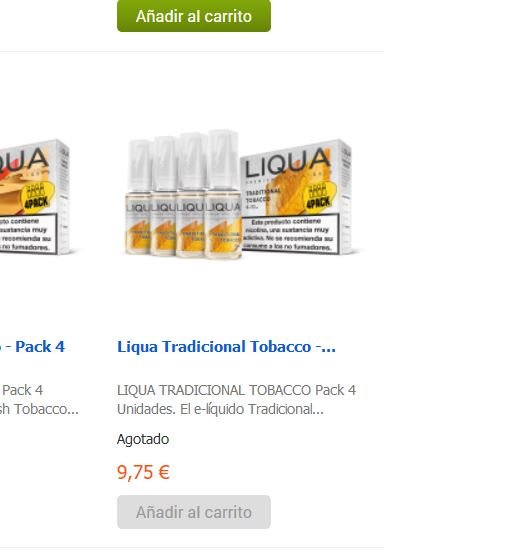This screenshot has height=557, width=528.
Task: Select the tallest bottle beside the box
Action: [223, 194]
